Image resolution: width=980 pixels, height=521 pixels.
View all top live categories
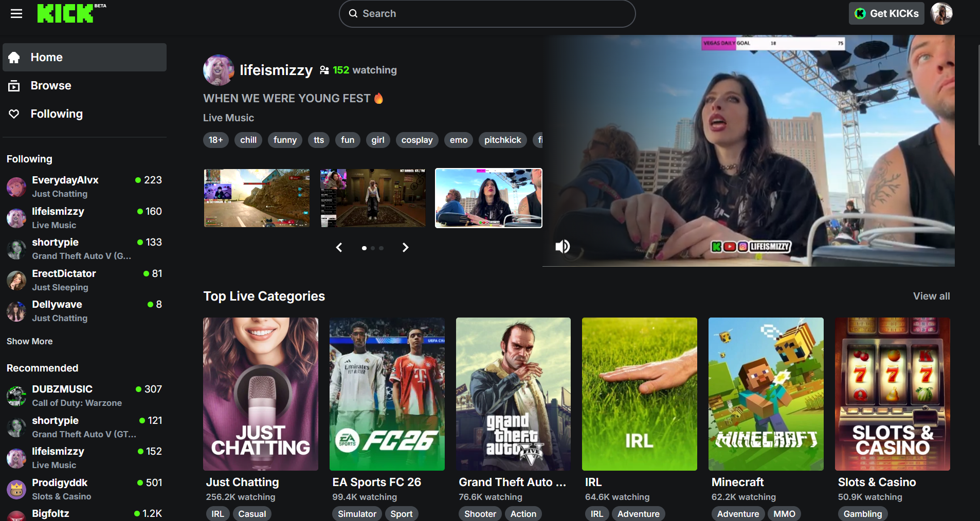tap(931, 296)
